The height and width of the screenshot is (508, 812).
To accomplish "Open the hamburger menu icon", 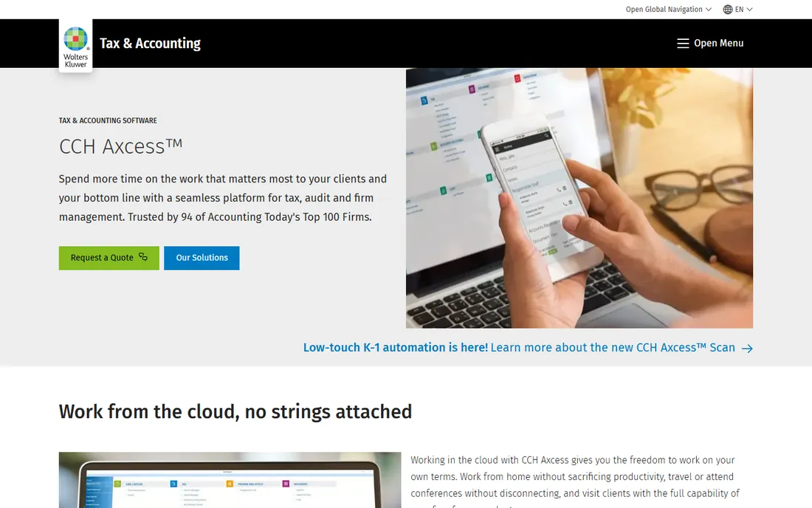I will tap(683, 44).
